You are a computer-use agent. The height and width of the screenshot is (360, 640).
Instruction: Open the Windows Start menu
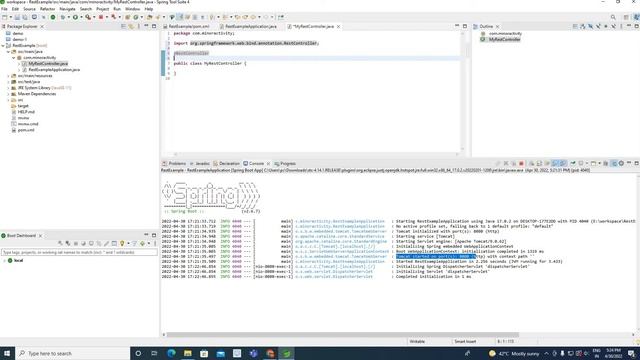point(7,353)
